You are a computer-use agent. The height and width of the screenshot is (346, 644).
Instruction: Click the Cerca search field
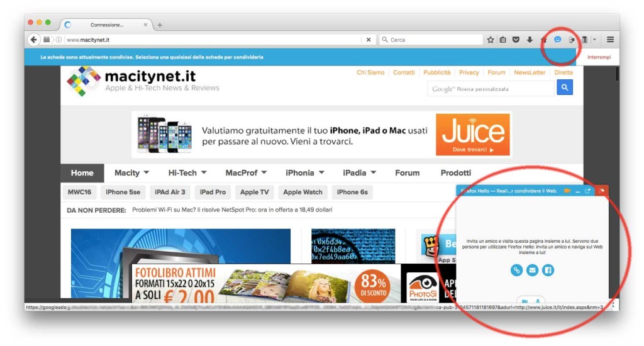pyautogui.click(x=431, y=40)
